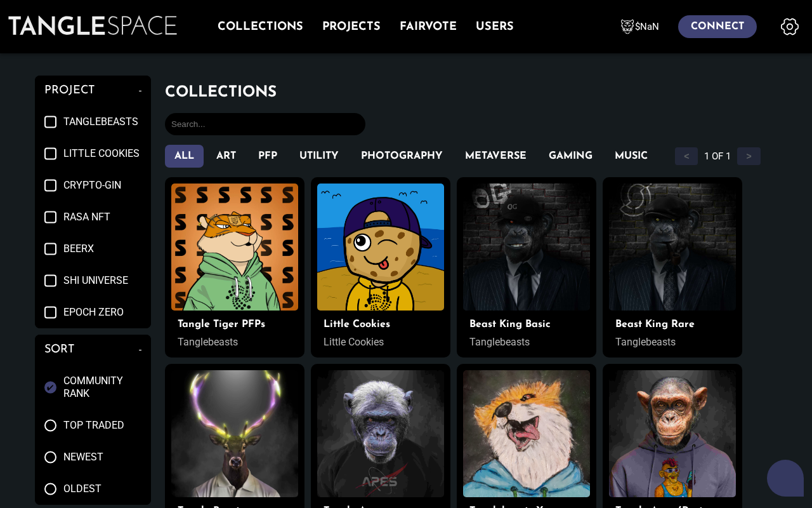This screenshot has height=508, width=812.
Task: Enable the Crypto-Gin project checkbox
Action: (x=51, y=185)
